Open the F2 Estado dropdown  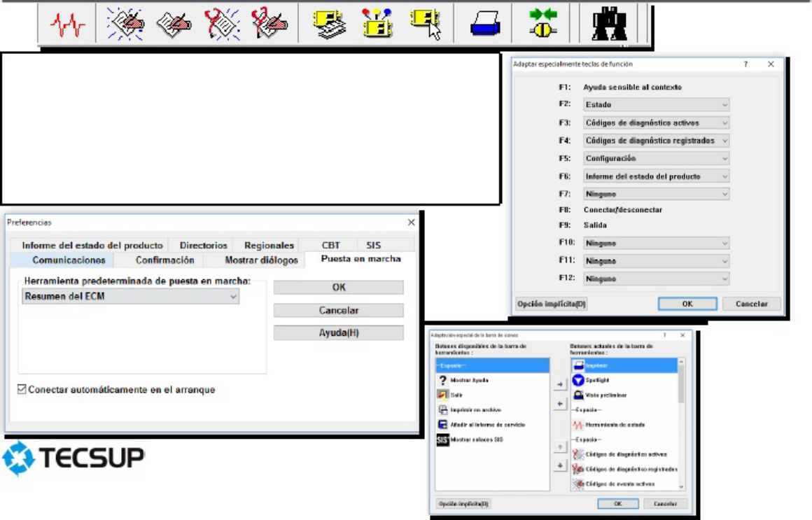(x=656, y=104)
